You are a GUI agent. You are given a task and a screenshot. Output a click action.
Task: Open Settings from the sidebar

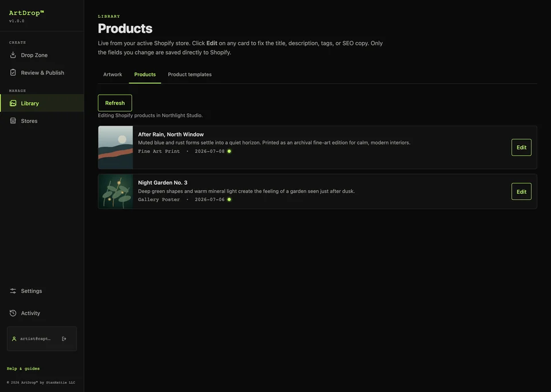tap(42, 291)
